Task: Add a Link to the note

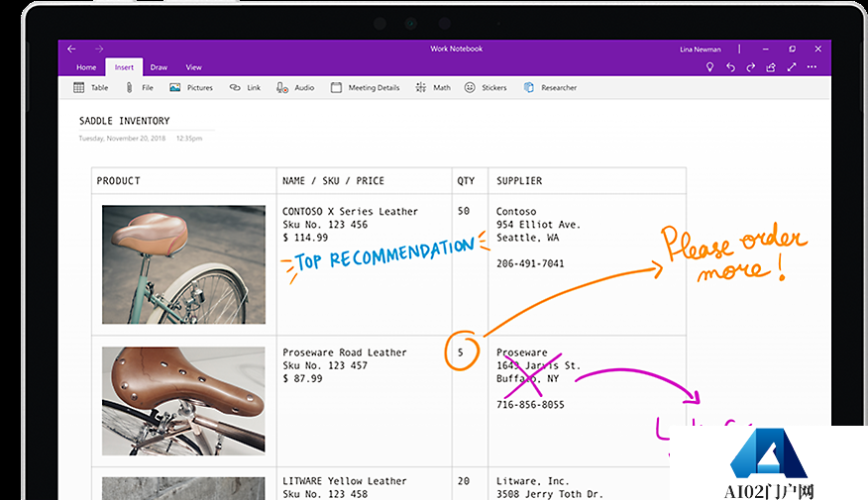Action: pos(245,87)
